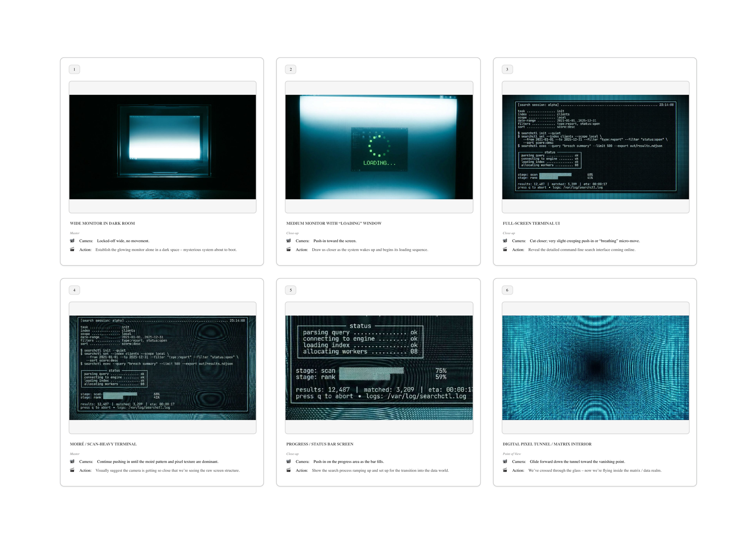Image resolution: width=756 pixels, height=534 pixels.
Task: Click the "Point of View" shot type label
Action: tap(512, 454)
